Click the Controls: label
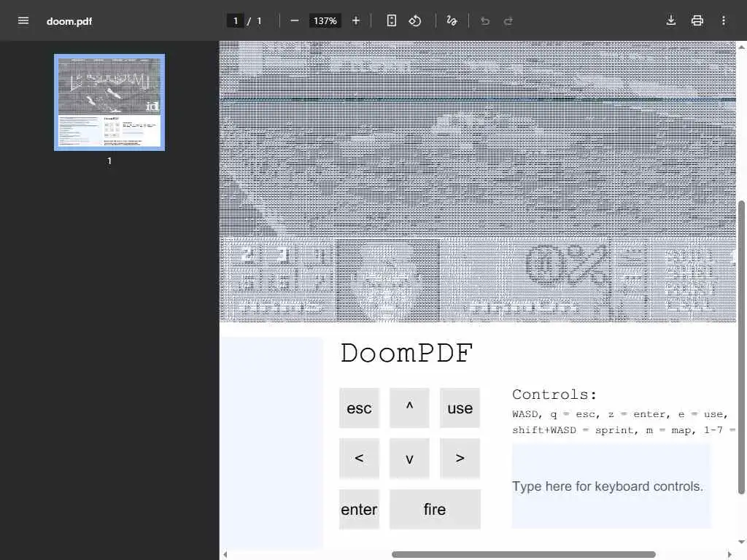 (554, 394)
